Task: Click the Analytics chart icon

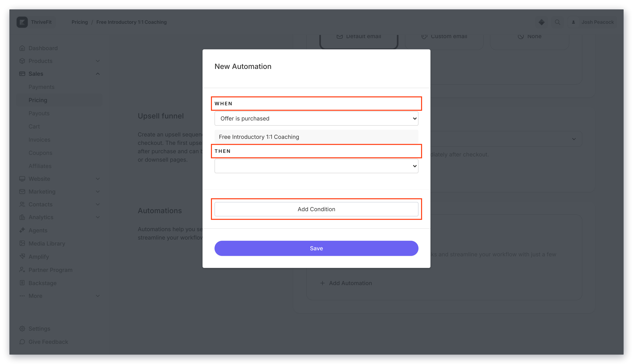Action: (x=22, y=217)
